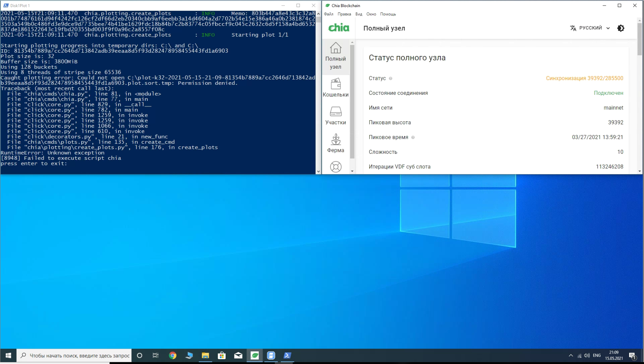Open the taskbar app between Chrome and File Explorer

[189, 355]
